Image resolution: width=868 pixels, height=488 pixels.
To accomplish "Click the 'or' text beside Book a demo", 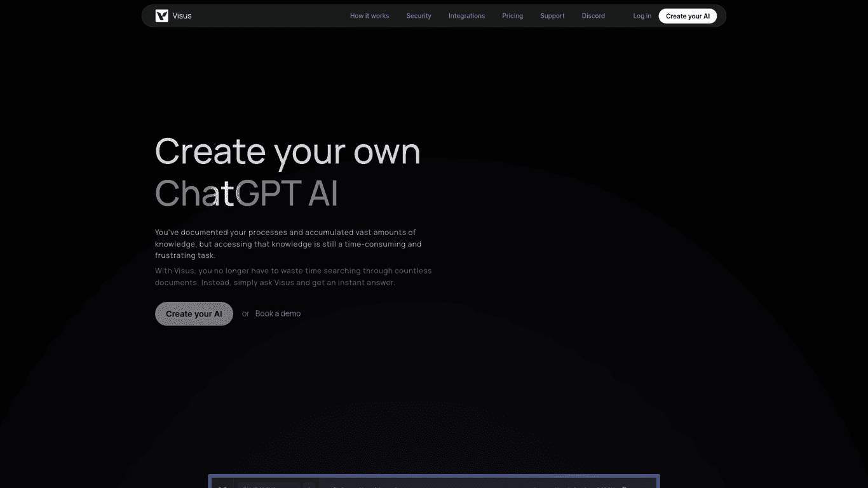I will click(x=245, y=314).
